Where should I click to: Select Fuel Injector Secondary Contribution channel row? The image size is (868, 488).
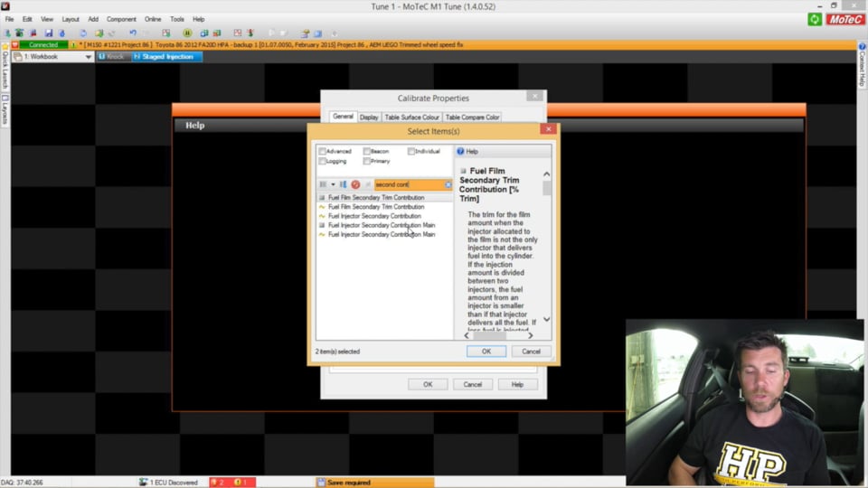[384, 216]
